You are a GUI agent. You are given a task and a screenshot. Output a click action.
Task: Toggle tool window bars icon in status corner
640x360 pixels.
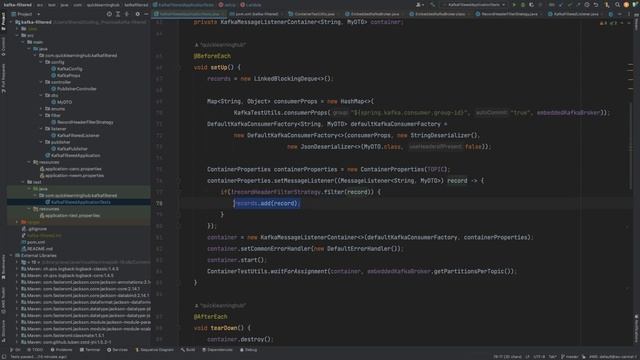[x=4, y=356]
